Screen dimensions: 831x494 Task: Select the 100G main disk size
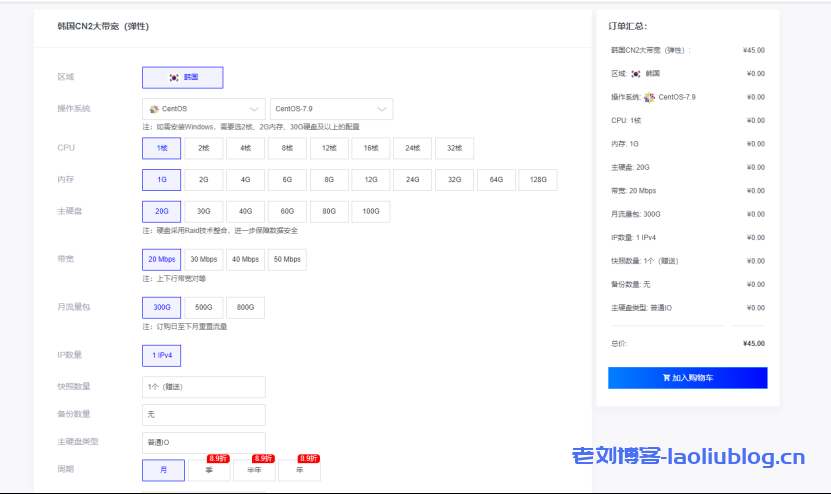coord(371,212)
